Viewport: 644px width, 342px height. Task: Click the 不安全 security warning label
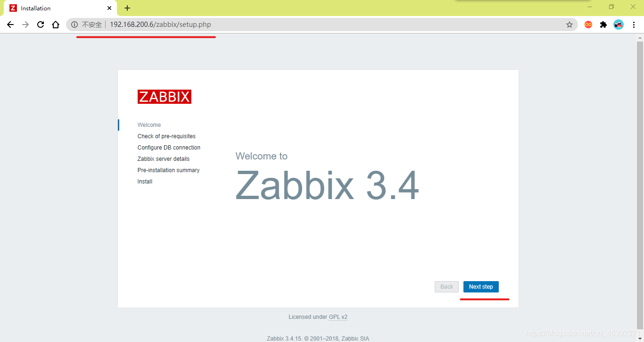tap(92, 25)
